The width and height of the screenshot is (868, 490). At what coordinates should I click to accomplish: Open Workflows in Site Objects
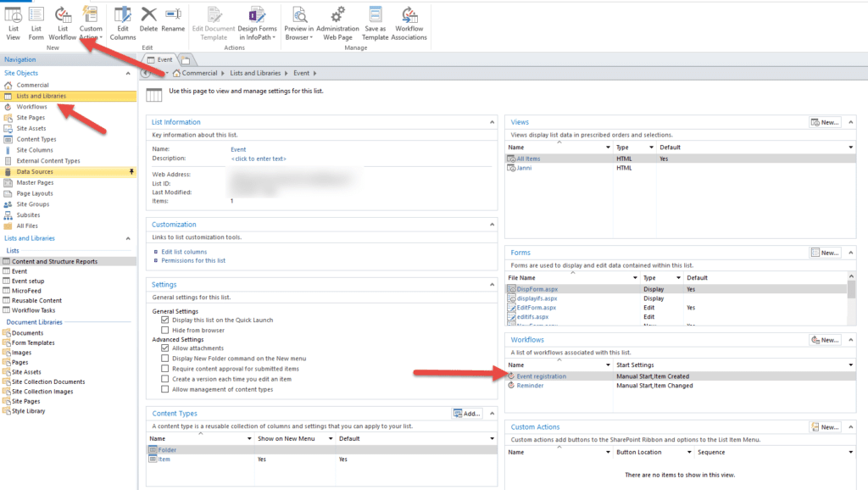click(31, 107)
